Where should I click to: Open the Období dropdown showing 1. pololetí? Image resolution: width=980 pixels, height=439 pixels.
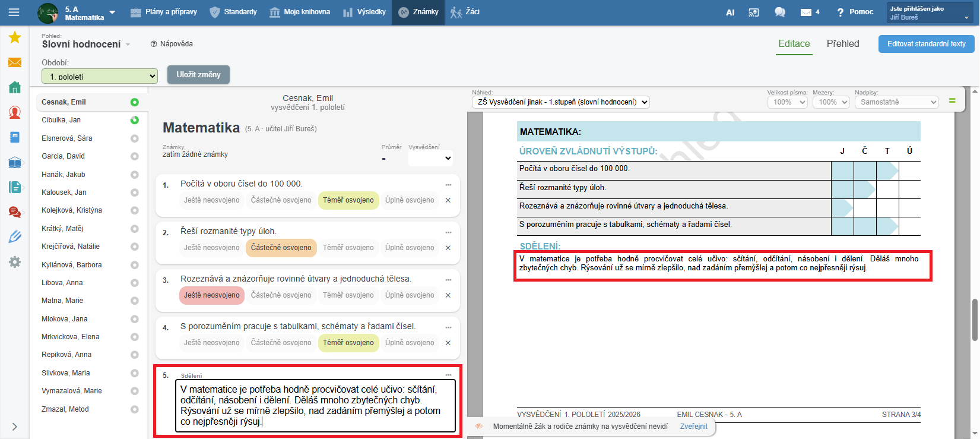click(x=100, y=77)
